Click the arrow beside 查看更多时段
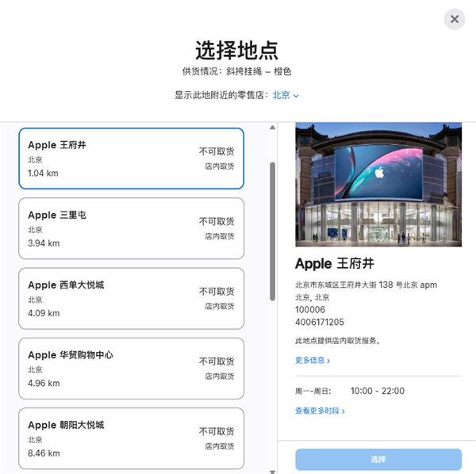The image size is (476, 474). click(343, 411)
